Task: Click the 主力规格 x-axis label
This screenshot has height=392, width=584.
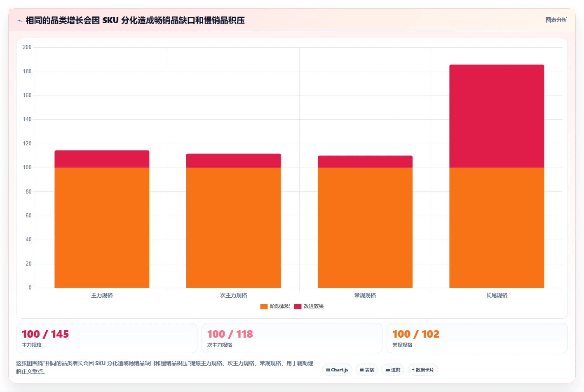Action: click(x=102, y=295)
